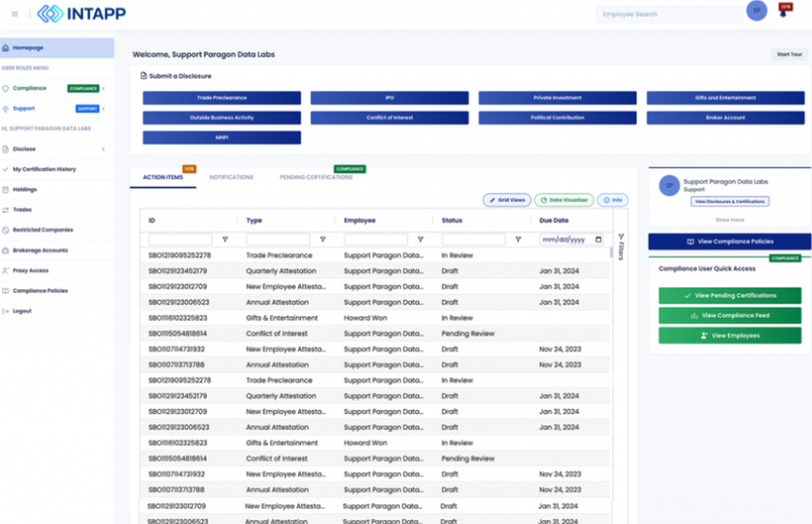Click the Broker Account button
Screen dimensions: 812x524
click(x=725, y=118)
